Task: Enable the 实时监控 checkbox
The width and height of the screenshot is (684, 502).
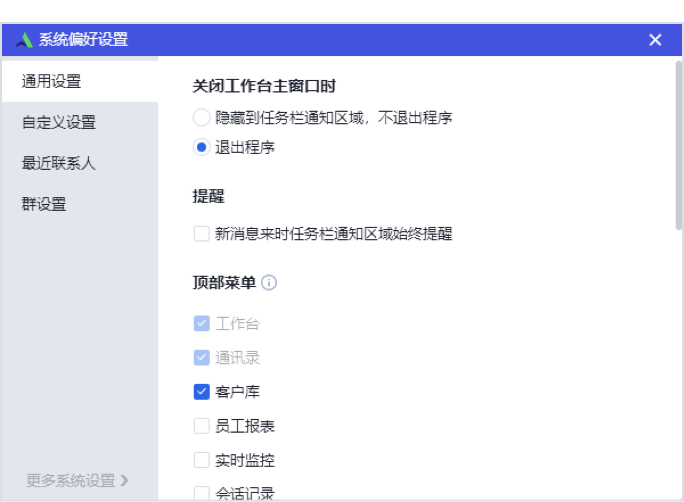Action: click(x=202, y=460)
